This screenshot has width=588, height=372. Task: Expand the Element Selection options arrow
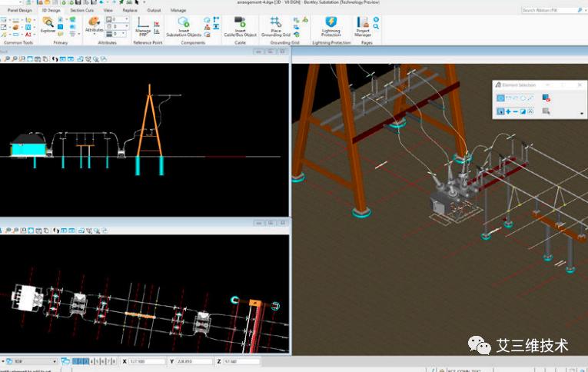pos(582,113)
